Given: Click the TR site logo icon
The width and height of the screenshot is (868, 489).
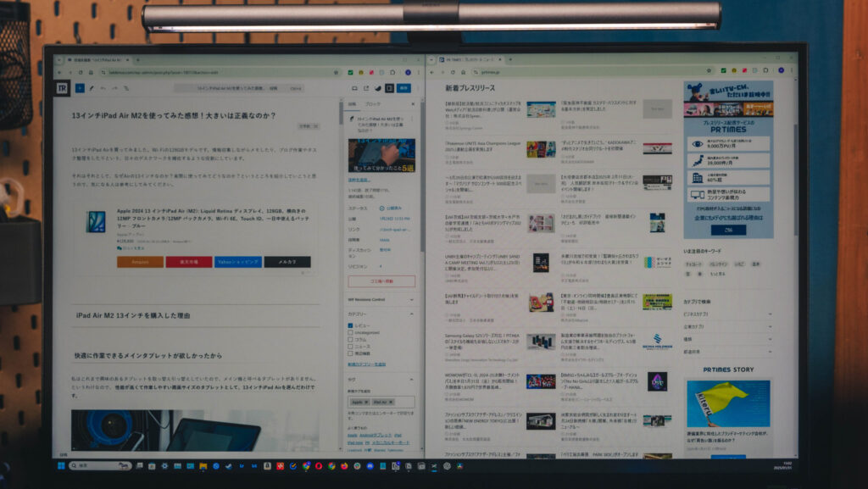Looking at the screenshot, I should click(x=62, y=87).
